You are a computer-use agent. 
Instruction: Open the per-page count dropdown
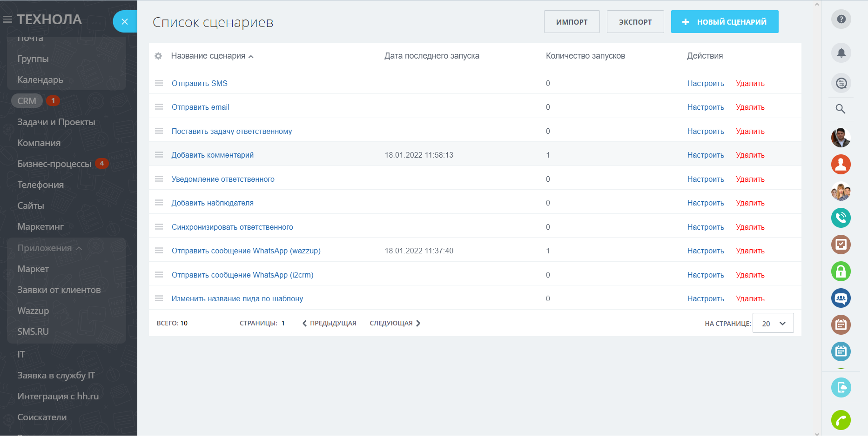point(773,324)
